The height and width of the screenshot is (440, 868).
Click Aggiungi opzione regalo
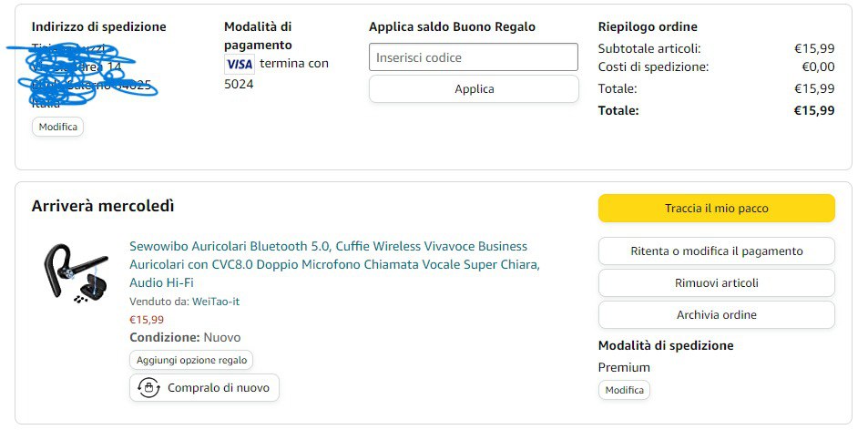pos(191,360)
